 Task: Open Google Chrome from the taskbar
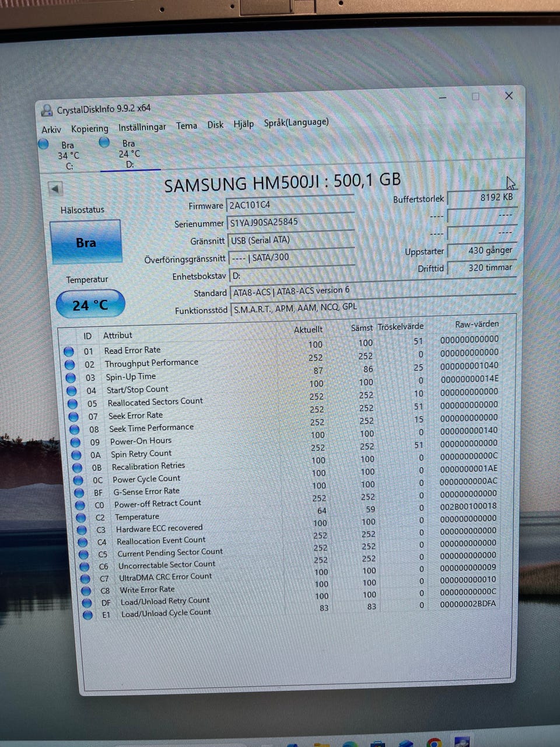(433, 742)
